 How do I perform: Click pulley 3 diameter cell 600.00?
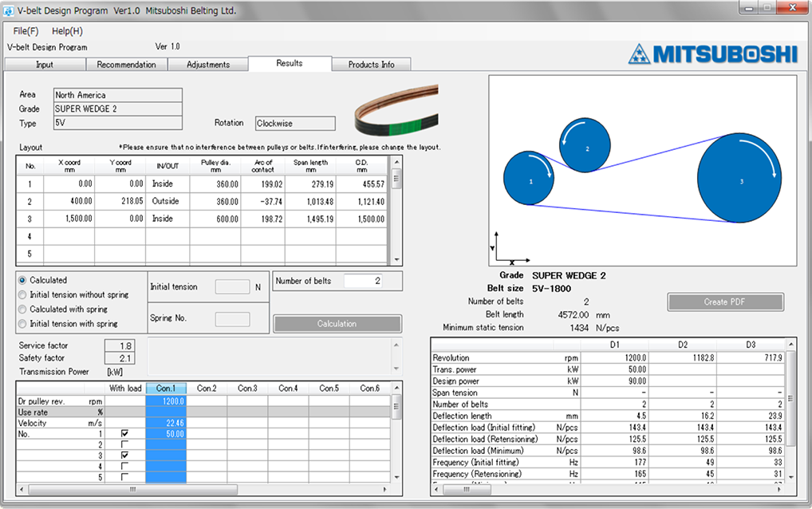point(215,219)
